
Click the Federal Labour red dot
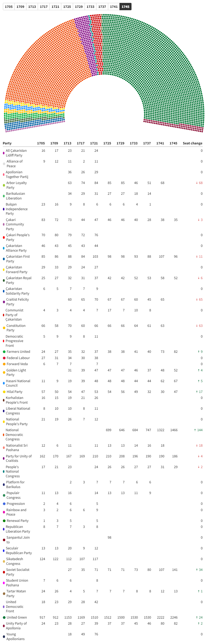4,358
